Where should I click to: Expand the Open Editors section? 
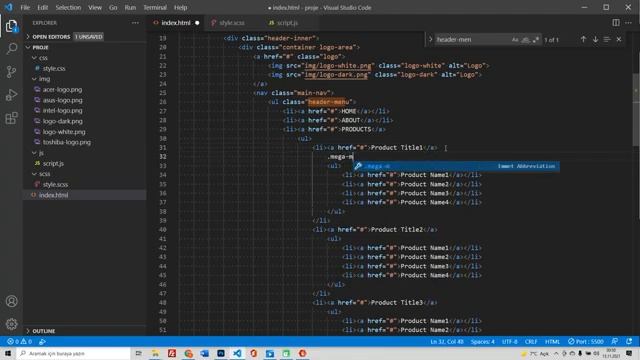[28, 37]
